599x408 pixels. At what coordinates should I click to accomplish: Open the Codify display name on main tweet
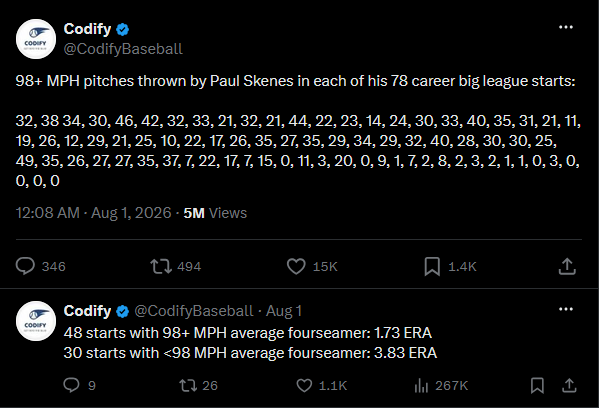87,29
